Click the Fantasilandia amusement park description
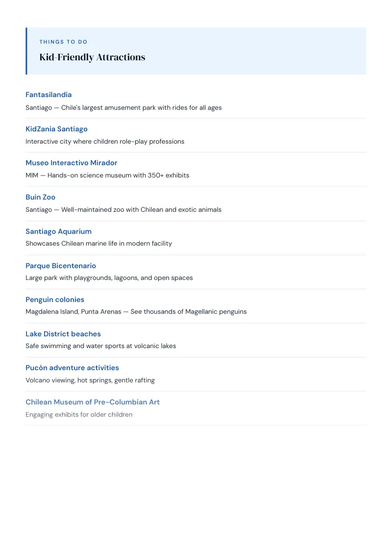The height and width of the screenshot is (555, 392). pos(123,107)
